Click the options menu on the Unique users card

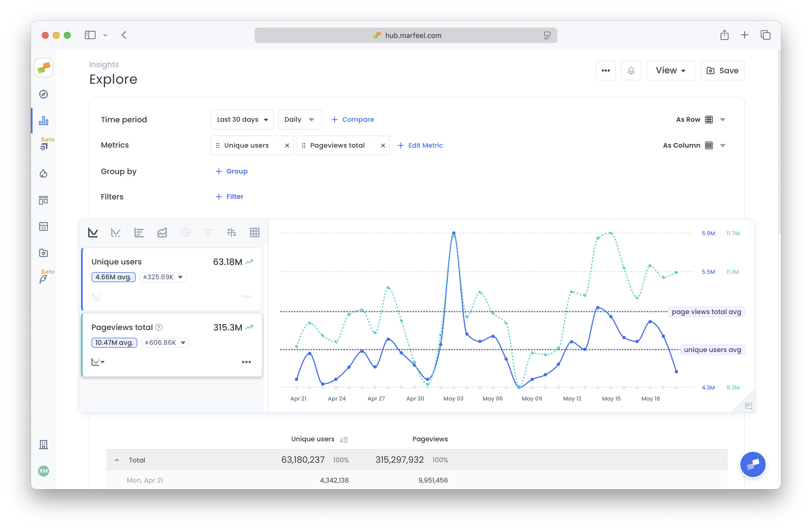click(246, 296)
